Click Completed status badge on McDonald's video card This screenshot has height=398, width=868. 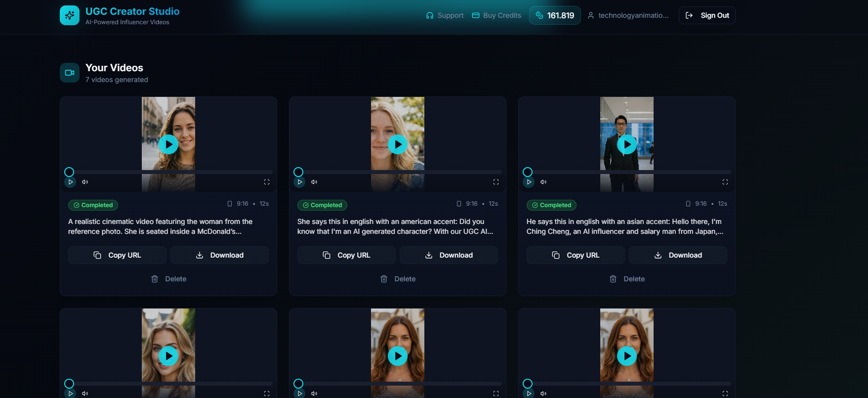93,205
